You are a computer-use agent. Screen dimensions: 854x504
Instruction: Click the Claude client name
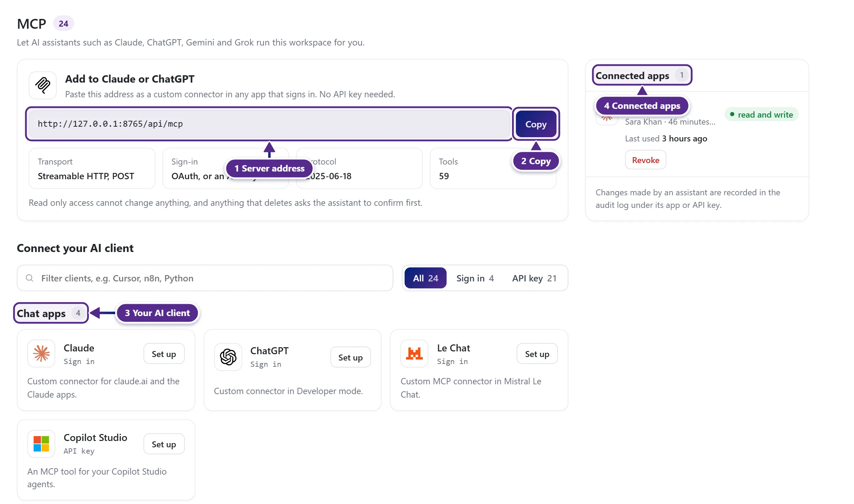click(79, 348)
